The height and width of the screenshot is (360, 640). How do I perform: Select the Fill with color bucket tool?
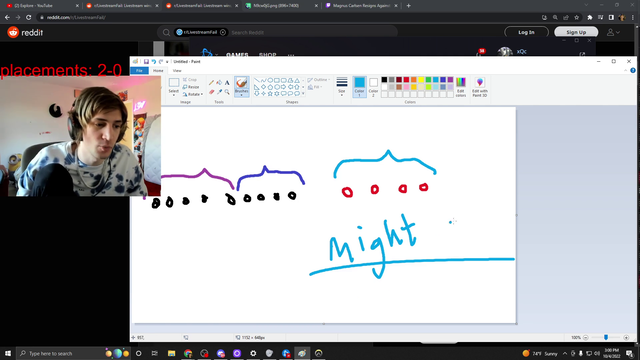click(219, 83)
